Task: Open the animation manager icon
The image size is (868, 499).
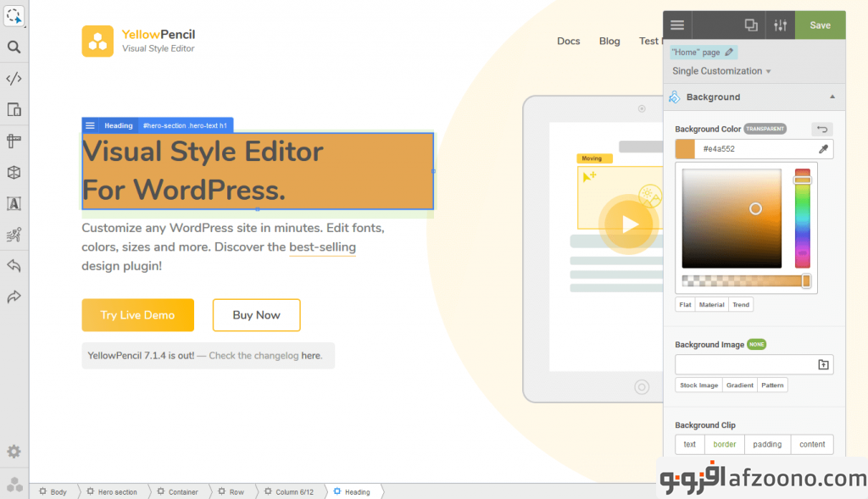Action: click(x=14, y=235)
